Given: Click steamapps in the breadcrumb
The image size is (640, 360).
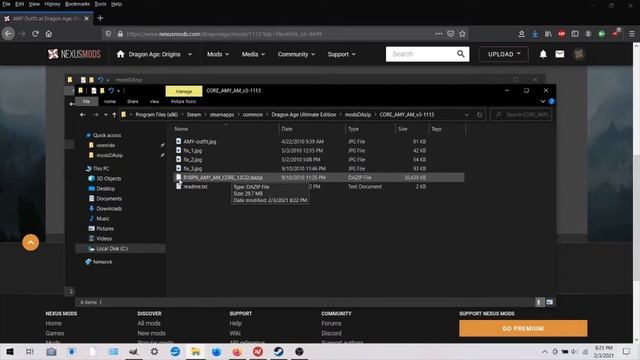Looking at the screenshot, I should (222, 115).
